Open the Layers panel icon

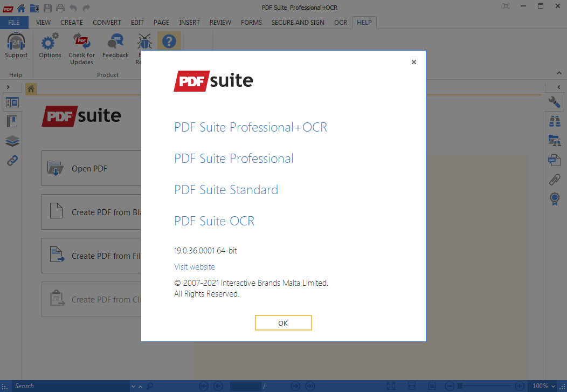pos(12,141)
